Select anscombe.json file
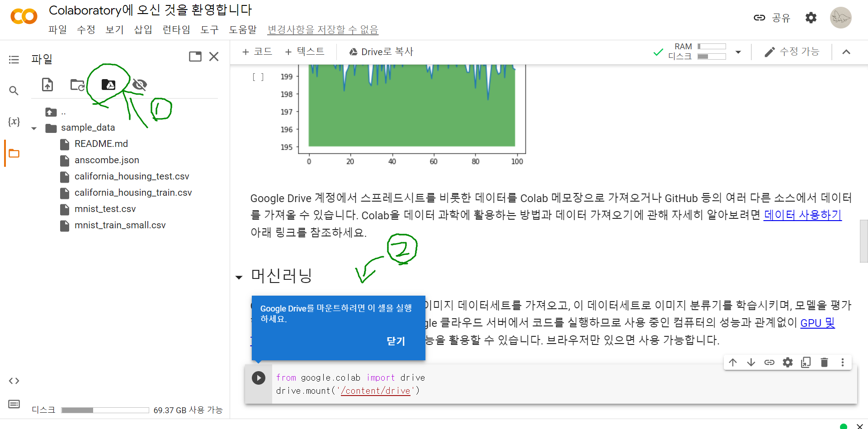The image size is (868, 429). (107, 160)
